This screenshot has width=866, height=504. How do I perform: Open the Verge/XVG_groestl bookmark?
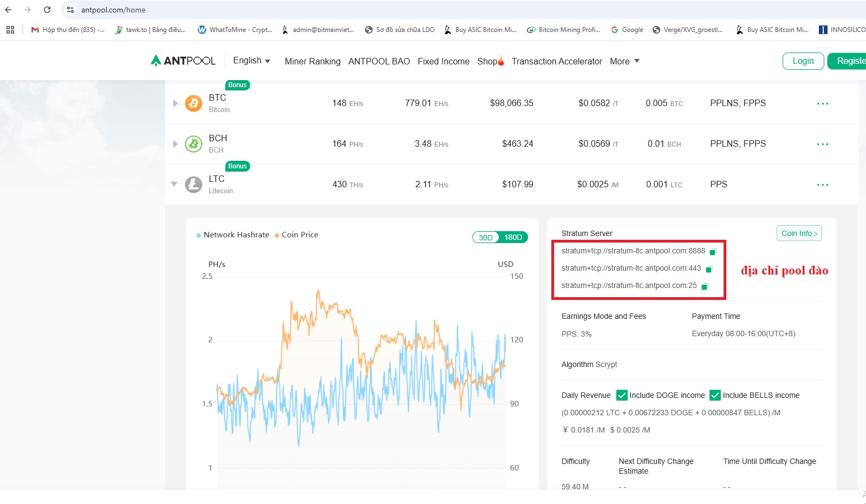pos(688,30)
